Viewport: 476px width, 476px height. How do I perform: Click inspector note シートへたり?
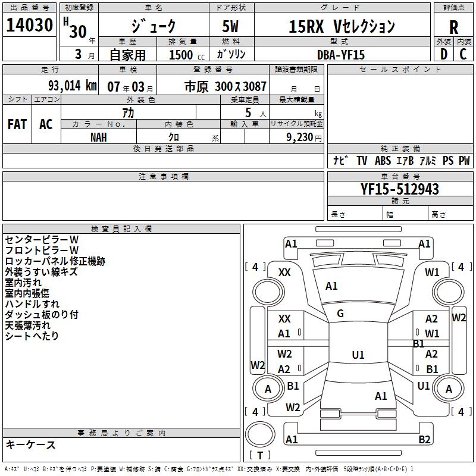32,336
